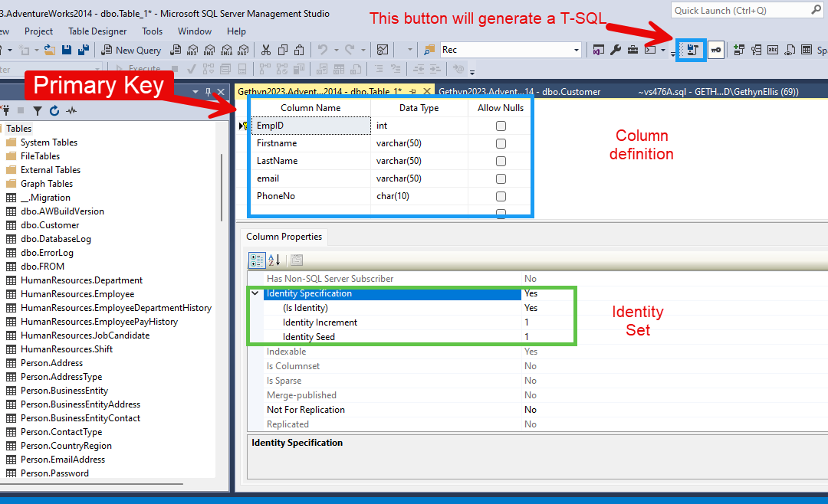The height and width of the screenshot is (504, 828).
Task: Click the Object Explorer filter icon
Action: click(38, 111)
